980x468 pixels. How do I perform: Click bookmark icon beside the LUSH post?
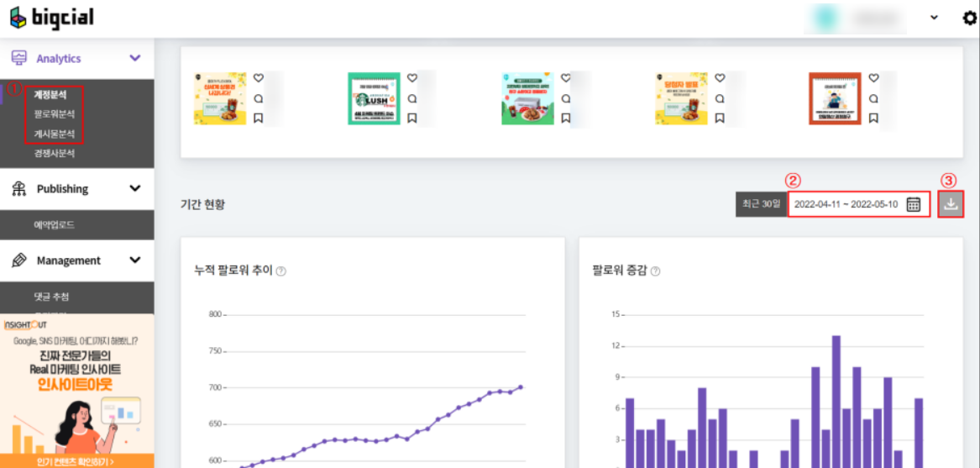pyautogui.click(x=411, y=118)
